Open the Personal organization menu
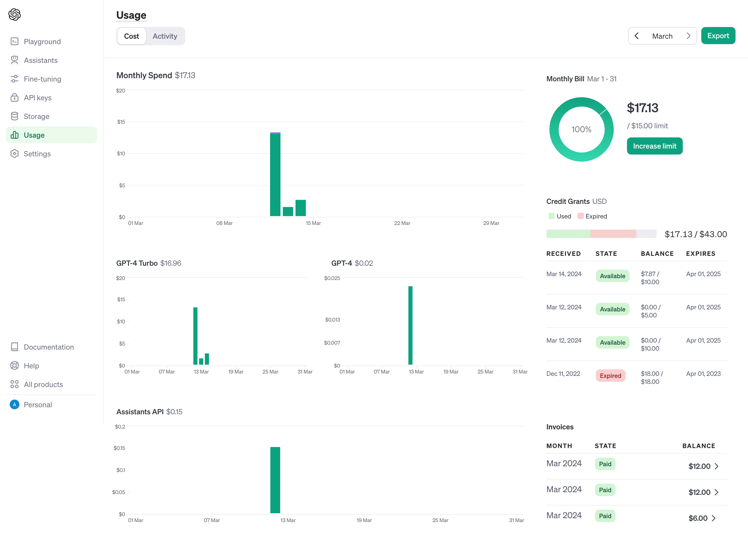The height and width of the screenshot is (560, 748). click(52, 404)
